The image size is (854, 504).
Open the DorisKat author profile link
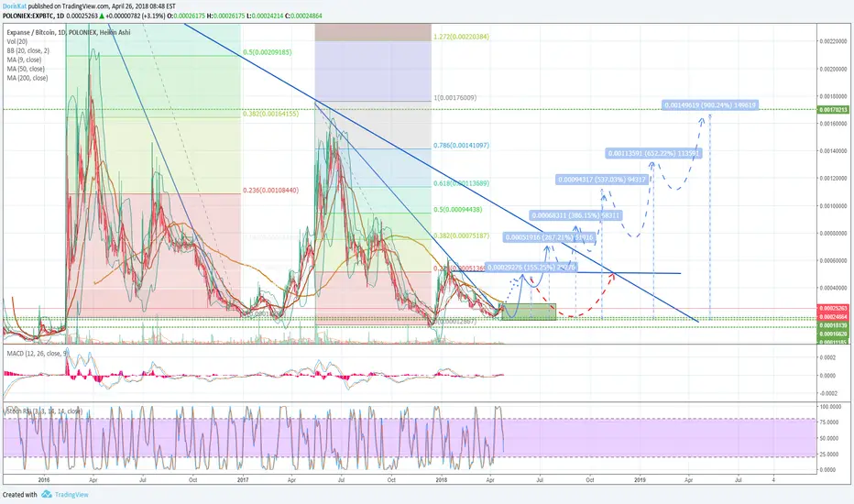coord(14,6)
